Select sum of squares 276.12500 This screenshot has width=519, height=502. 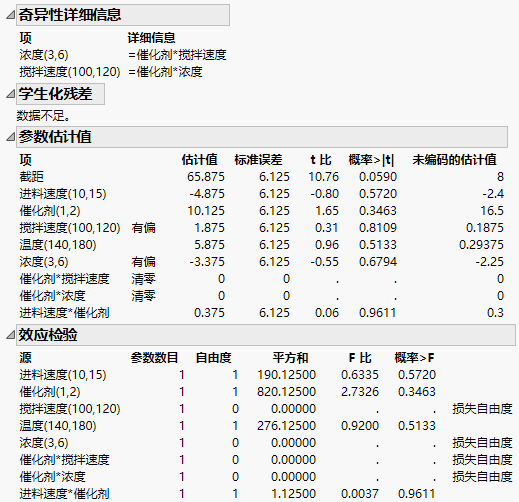coord(286,426)
